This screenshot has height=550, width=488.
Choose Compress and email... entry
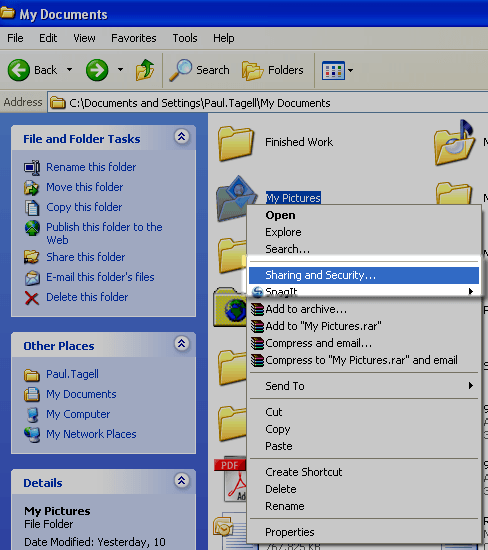point(363,343)
